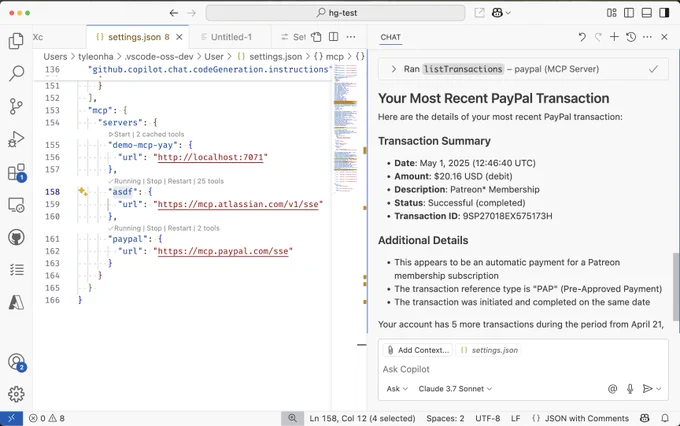680x426 pixels.
Task: Open errors and warnings in status bar
Action: tap(47, 418)
